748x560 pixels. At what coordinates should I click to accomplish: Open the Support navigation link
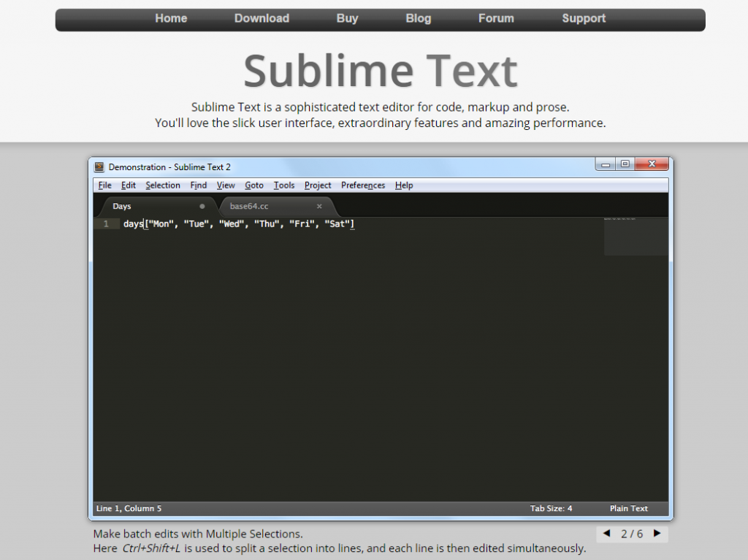pyautogui.click(x=583, y=19)
